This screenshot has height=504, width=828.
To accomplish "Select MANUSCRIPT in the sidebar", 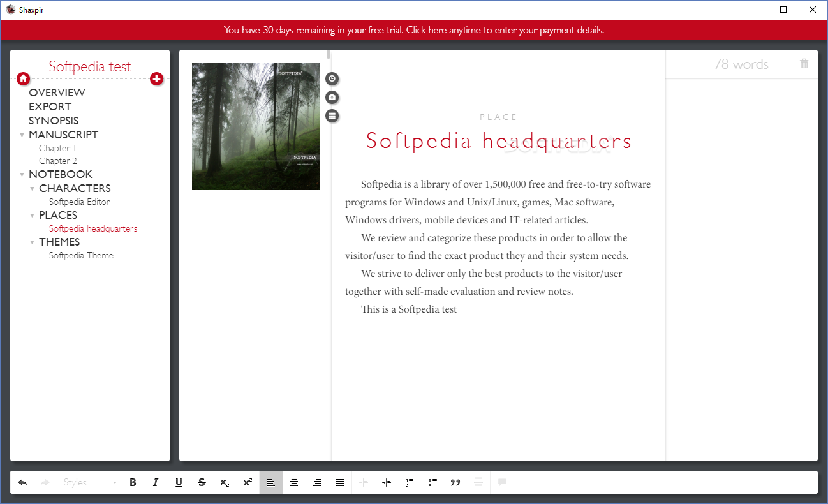I will click(63, 135).
